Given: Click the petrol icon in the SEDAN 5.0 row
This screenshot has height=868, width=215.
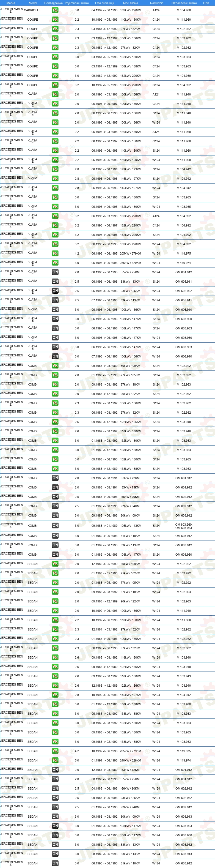Looking at the screenshot, I should tap(55, 760).
